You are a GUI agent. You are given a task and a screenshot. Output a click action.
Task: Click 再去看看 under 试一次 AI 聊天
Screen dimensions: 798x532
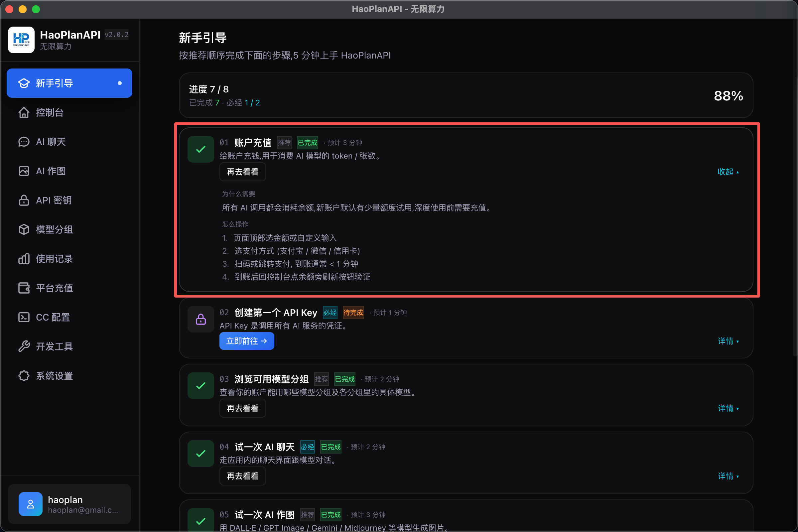[x=243, y=476]
